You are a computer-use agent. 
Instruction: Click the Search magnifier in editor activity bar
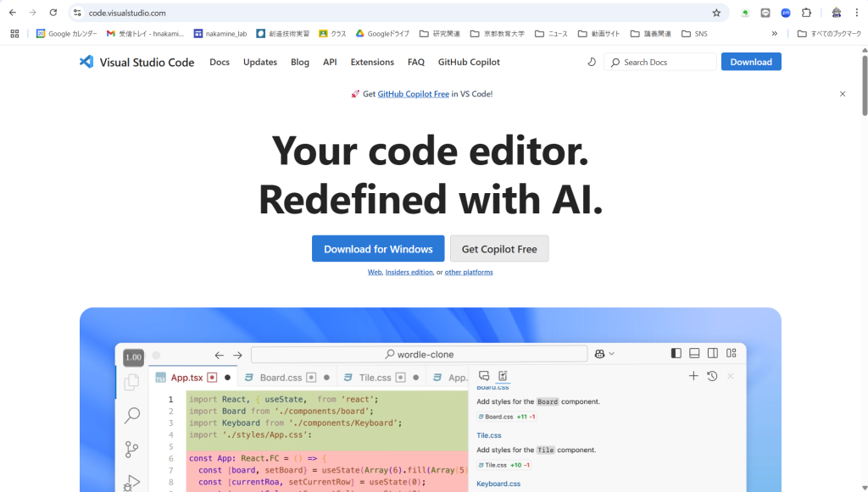(131, 416)
